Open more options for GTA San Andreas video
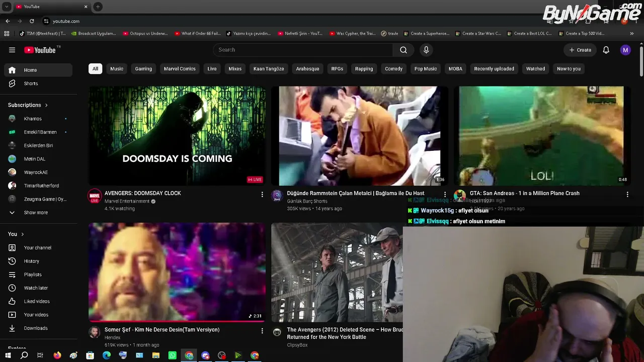The width and height of the screenshot is (644, 362). click(627, 194)
